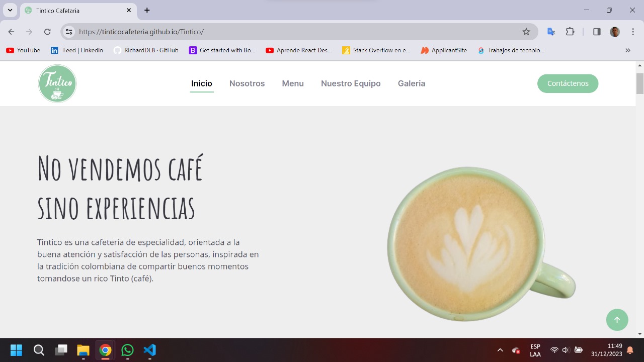Screen dimensions: 644x362
Task: Select the Nuestro Equipo nav item
Action: coord(351,83)
